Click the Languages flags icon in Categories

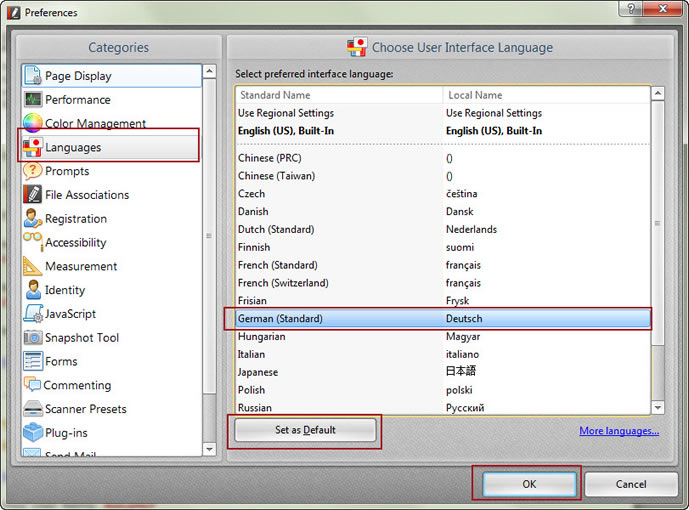coord(33,147)
